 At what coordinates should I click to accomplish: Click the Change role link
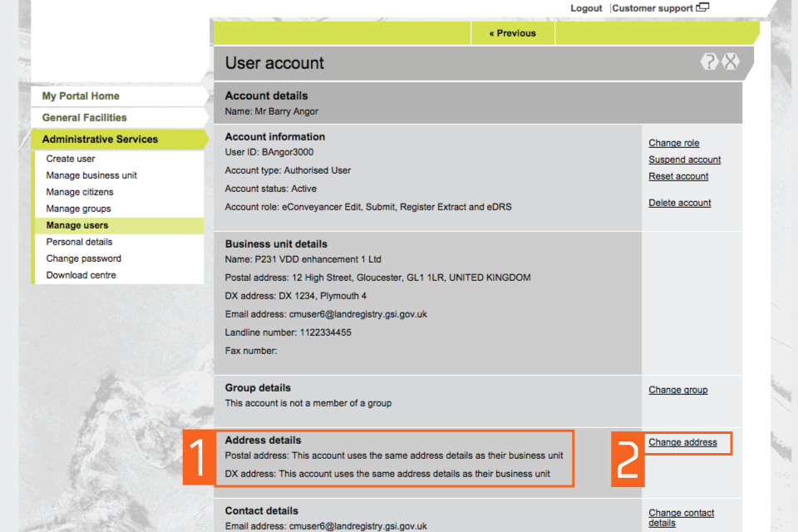pos(674,143)
